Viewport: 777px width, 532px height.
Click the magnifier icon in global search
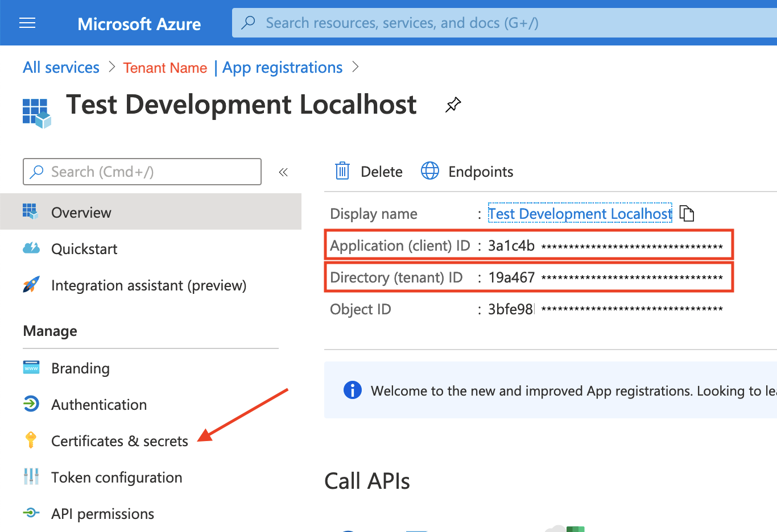point(249,23)
